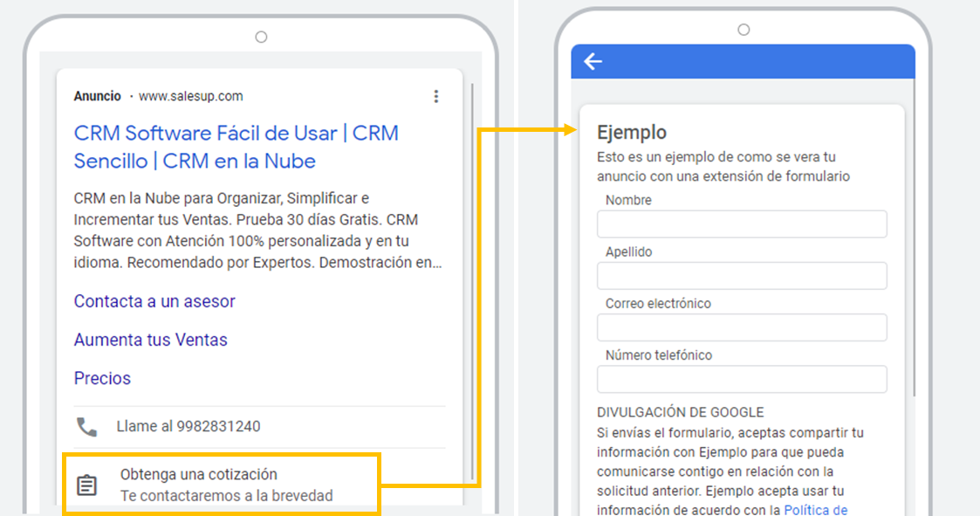980x516 pixels.
Task: Click the Anuncio label
Action: 96,96
